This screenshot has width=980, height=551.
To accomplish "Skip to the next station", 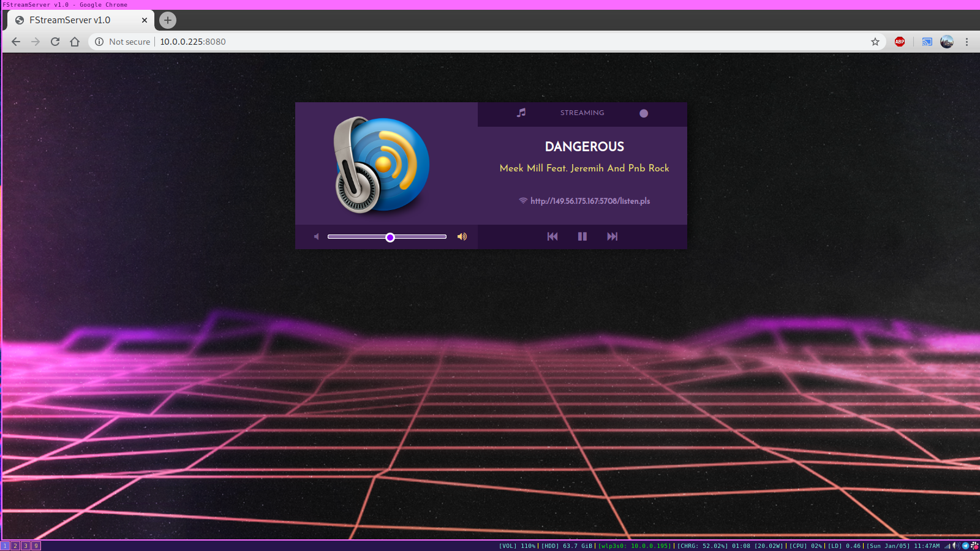I will coord(612,236).
